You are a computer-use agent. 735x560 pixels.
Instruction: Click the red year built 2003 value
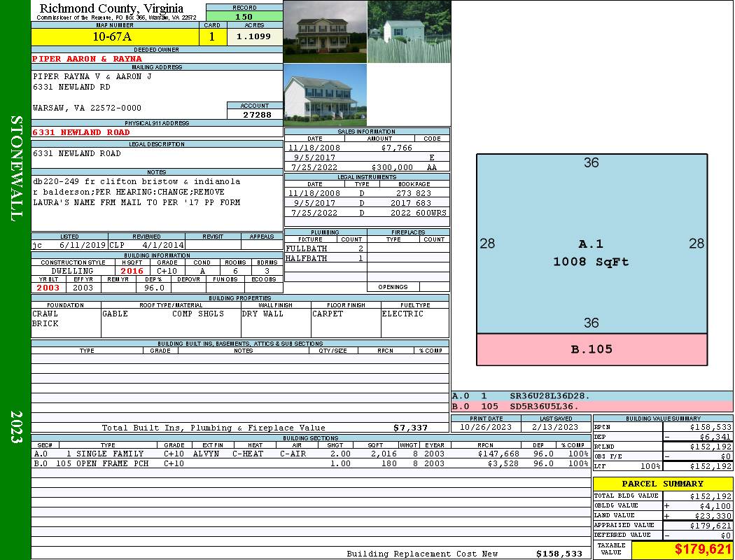tap(48, 288)
